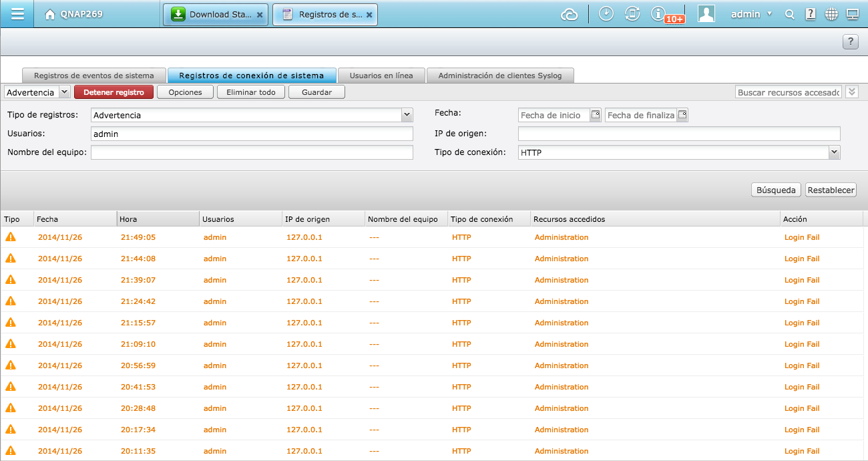
Task: Close the Download Station tab
Action: (x=260, y=15)
